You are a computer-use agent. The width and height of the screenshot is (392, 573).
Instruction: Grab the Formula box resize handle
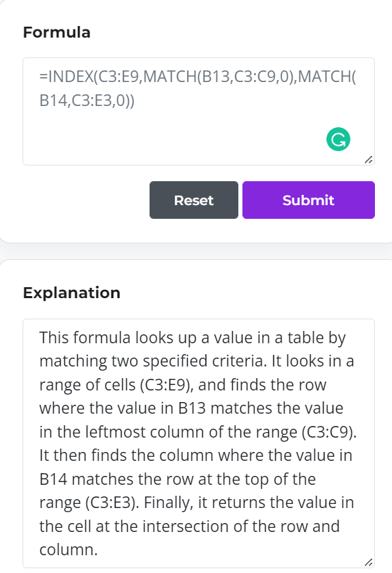tap(369, 160)
